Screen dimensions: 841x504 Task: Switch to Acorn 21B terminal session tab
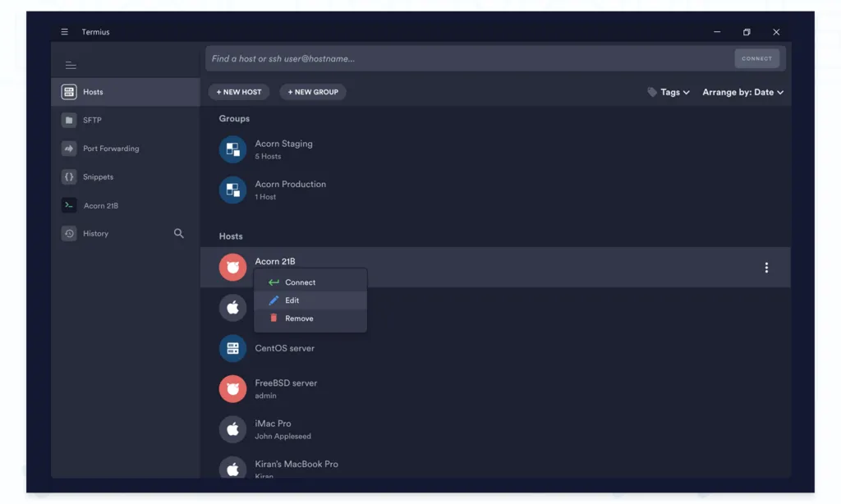pyautogui.click(x=126, y=205)
